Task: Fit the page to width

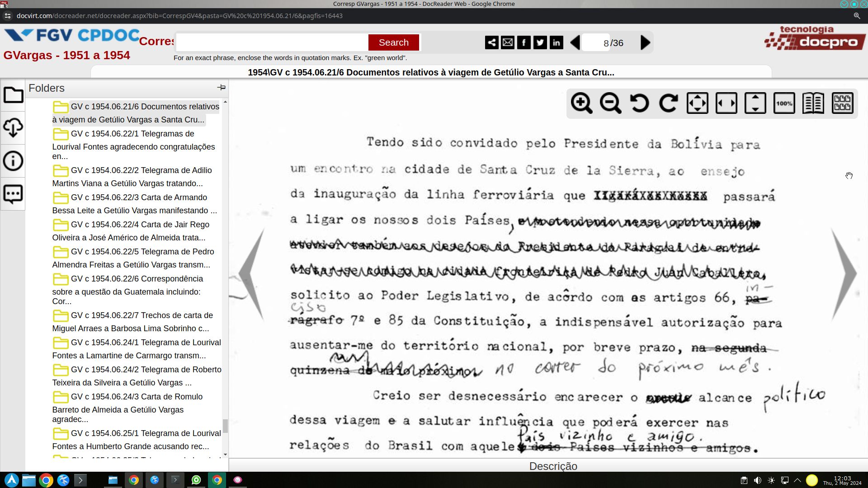Action: [726, 103]
